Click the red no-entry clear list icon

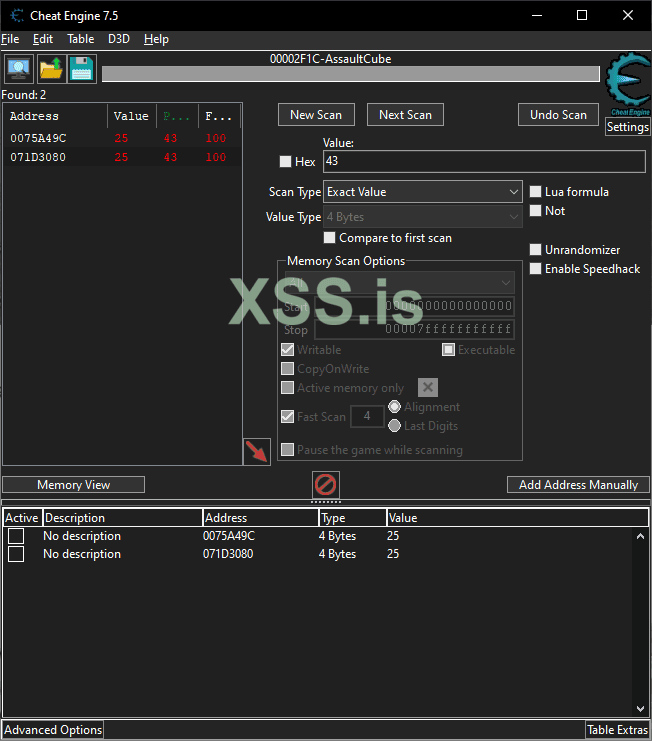pos(326,485)
